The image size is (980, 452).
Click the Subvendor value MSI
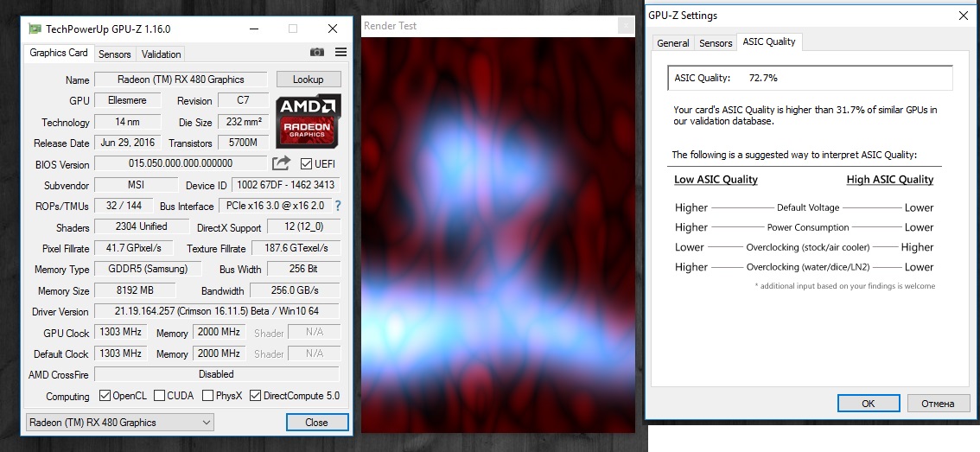point(137,184)
